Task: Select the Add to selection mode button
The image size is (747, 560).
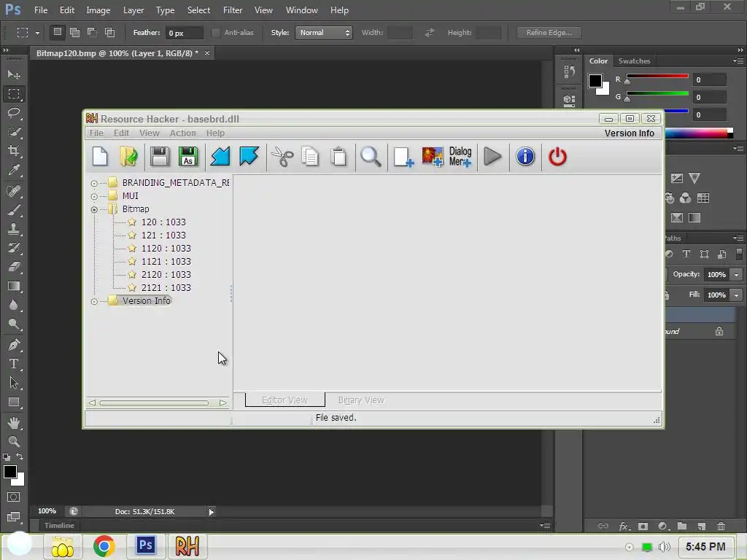Action: pos(75,32)
